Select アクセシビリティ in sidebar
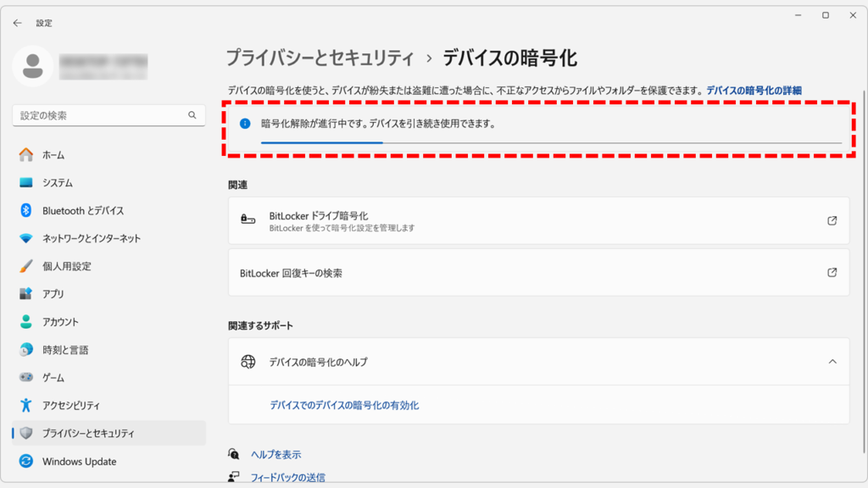 (109, 405)
